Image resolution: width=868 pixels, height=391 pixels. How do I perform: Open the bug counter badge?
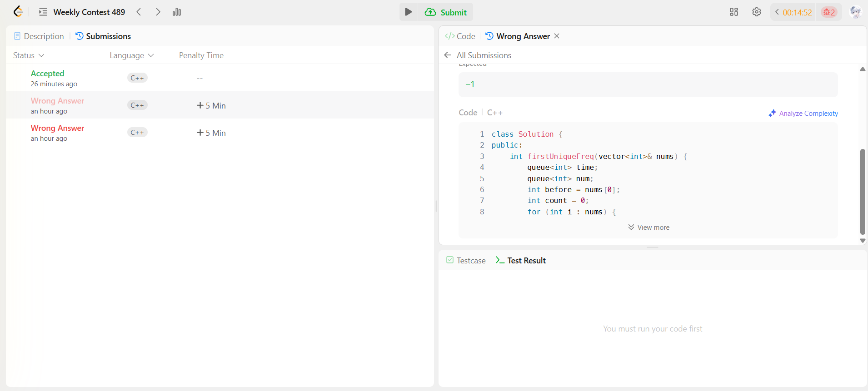(x=829, y=12)
